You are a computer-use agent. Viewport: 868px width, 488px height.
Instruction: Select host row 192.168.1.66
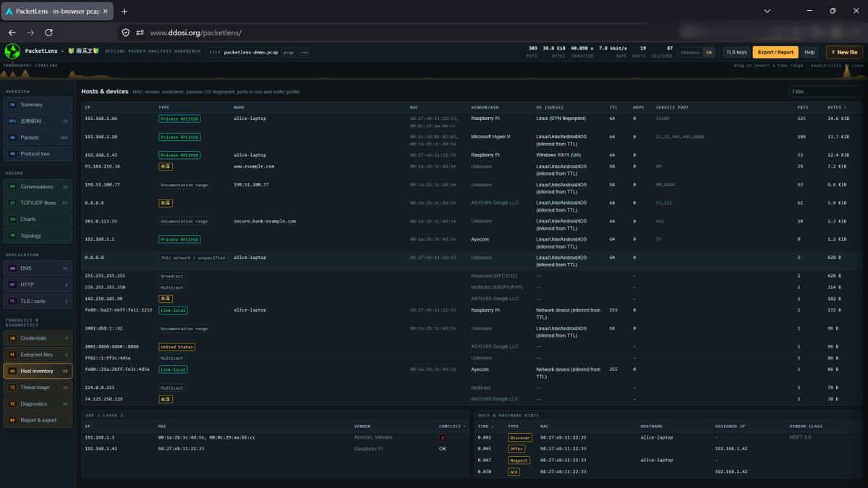pos(472,121)
